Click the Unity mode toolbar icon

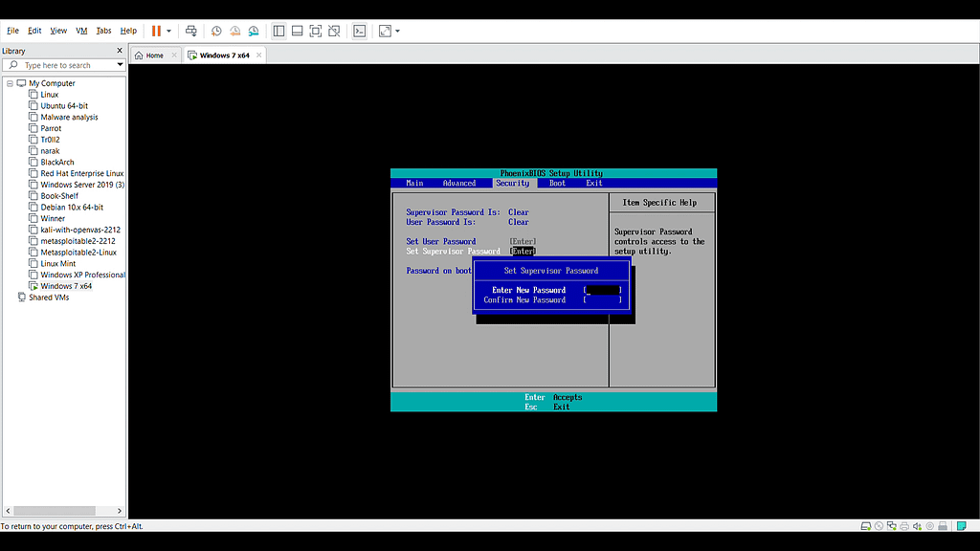[334, 31]
